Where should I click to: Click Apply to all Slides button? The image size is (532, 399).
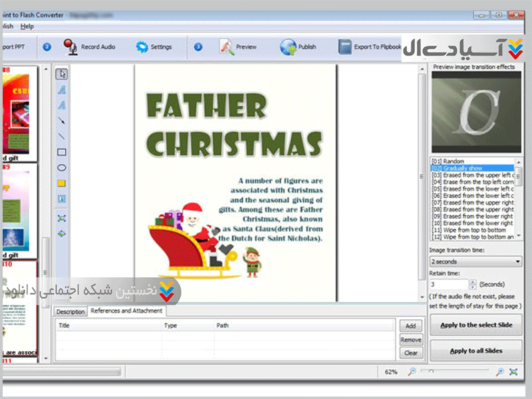pyautogui.click(x=475, y=350)
